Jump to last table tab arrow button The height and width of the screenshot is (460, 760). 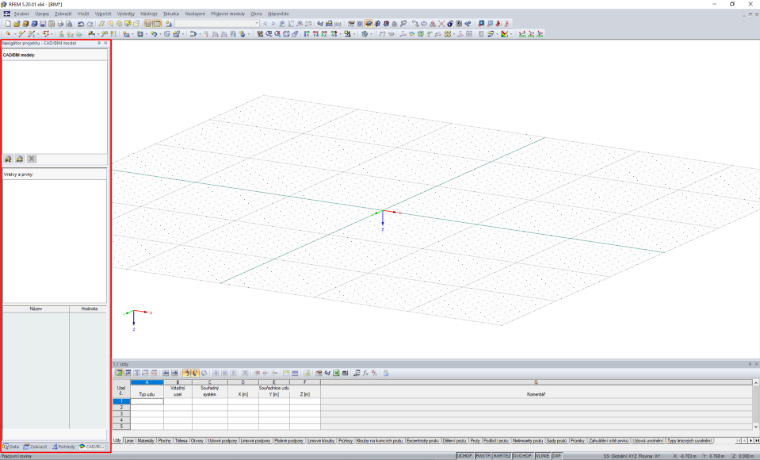point(757,441)
